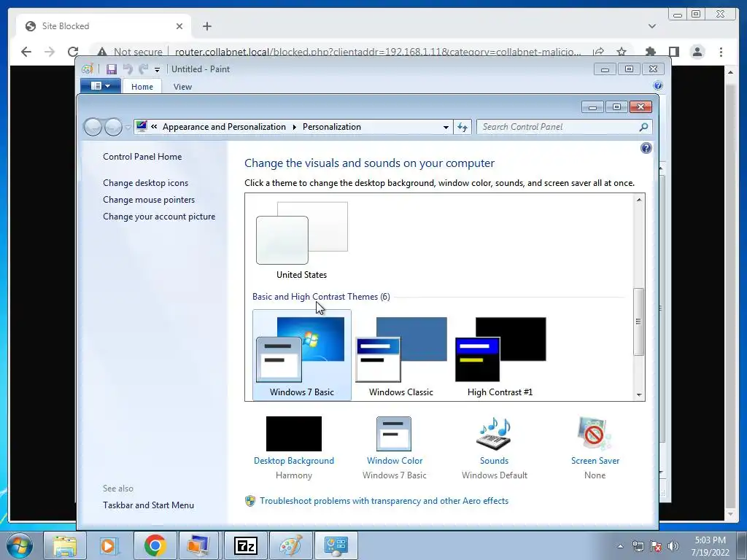Close the Site Blocked tab

[x=179, y=26]
